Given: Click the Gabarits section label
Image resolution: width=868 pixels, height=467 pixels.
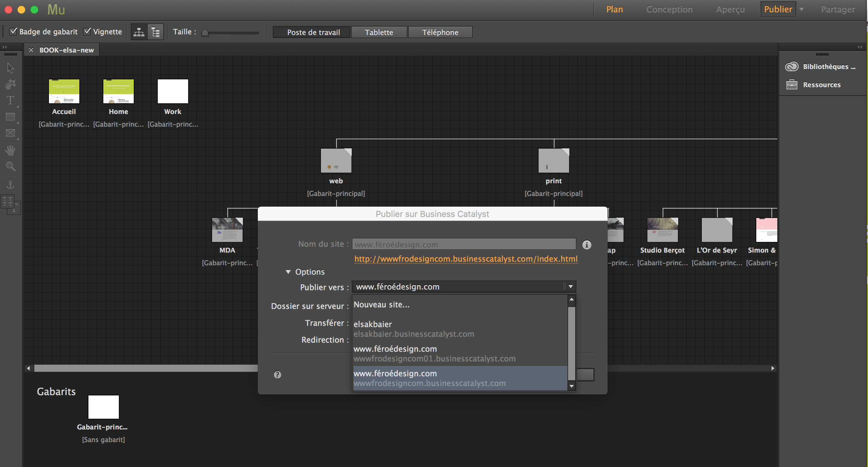Looking at the screenshot, I should point(56,392).
